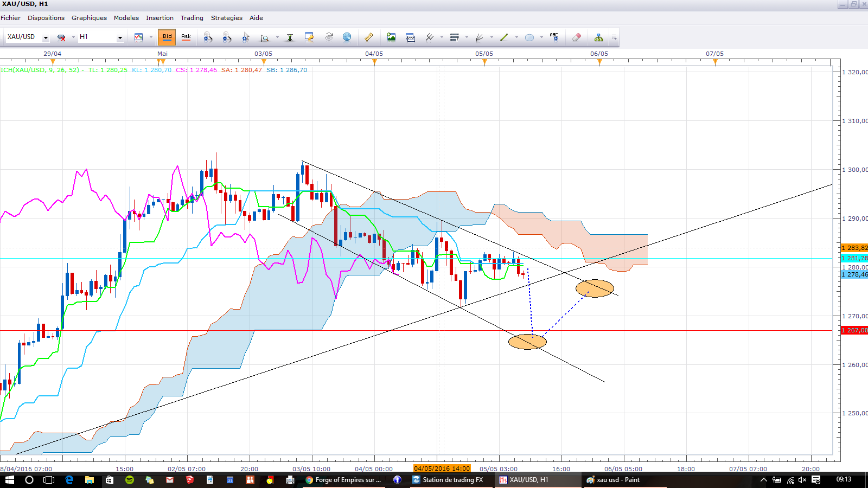Click the ICH(XAU/USD, 9, 26, 52) indicator label
868x488 pixels.
coord(41,70)
